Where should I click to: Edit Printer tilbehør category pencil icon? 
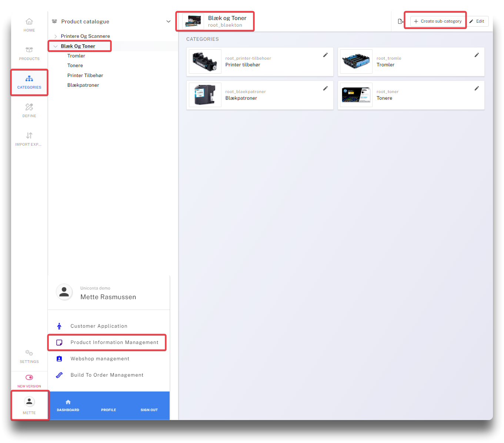pyautogui.click(x=325, y=55)
